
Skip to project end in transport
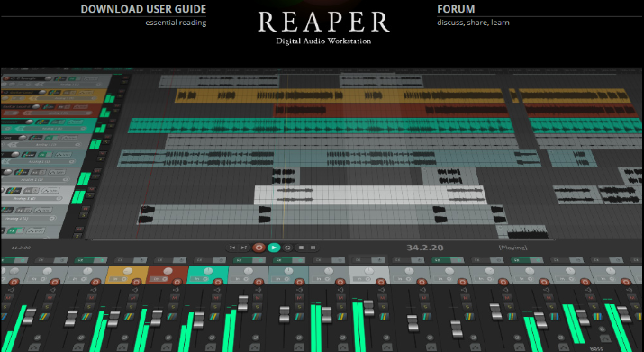[x=244, y=248]
